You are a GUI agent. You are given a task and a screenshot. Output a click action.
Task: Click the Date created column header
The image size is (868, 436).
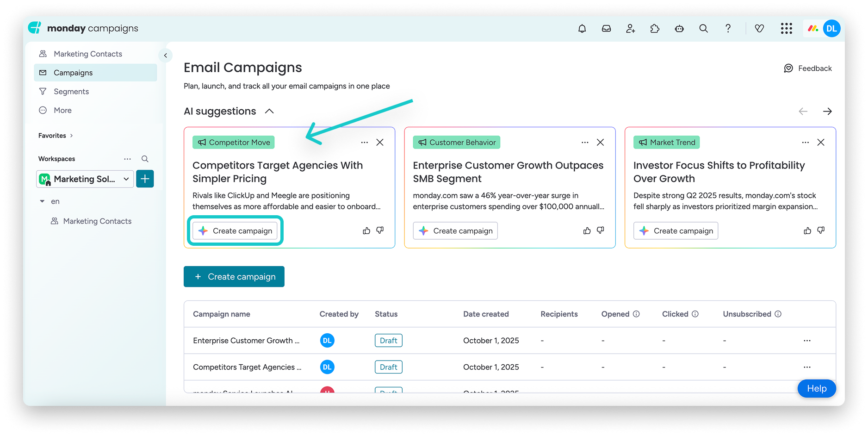click(486, 314)
